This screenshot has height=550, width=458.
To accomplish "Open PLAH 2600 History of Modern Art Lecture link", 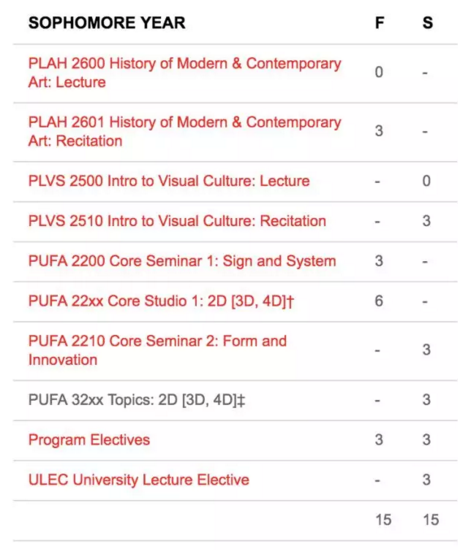I will (184, 73).
